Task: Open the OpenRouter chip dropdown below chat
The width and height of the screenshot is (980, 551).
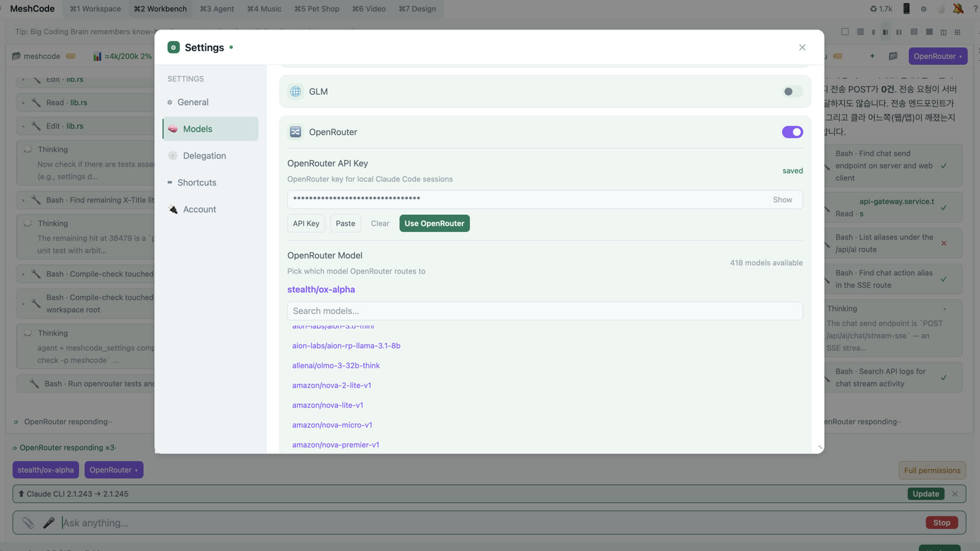Action: click(x=114, y=470)
